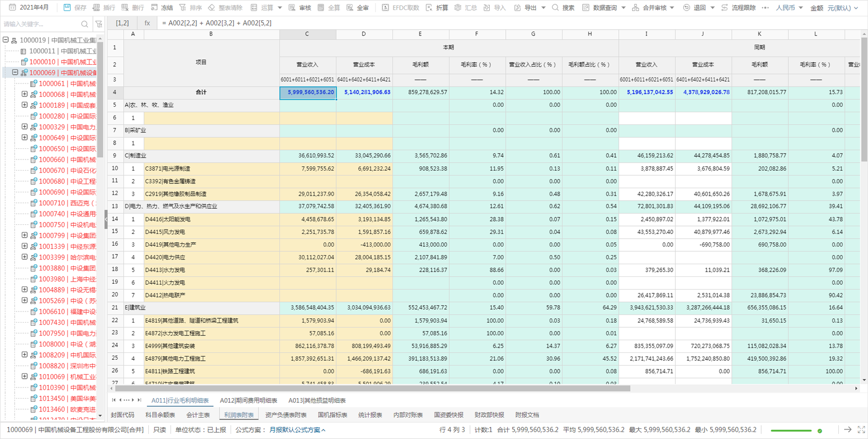Collapse the left tree panel using its handle
The width and height of the screenshot is (868, 439).
point(106,219)
